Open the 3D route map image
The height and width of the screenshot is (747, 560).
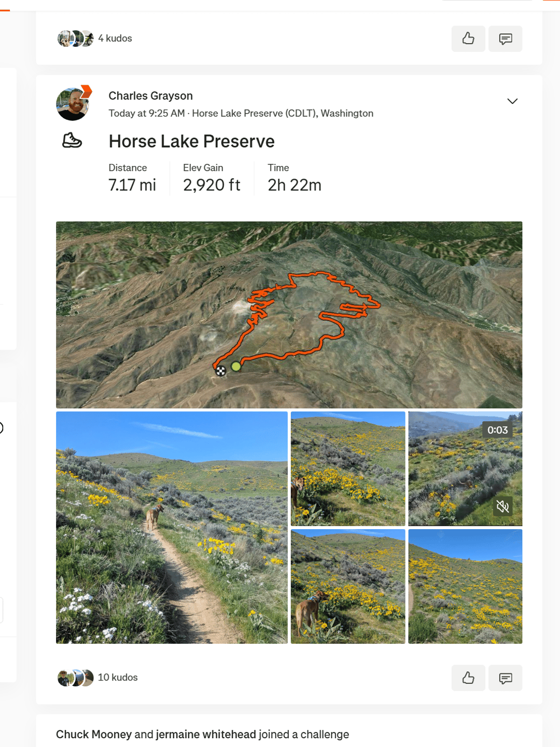coord(289,315)
